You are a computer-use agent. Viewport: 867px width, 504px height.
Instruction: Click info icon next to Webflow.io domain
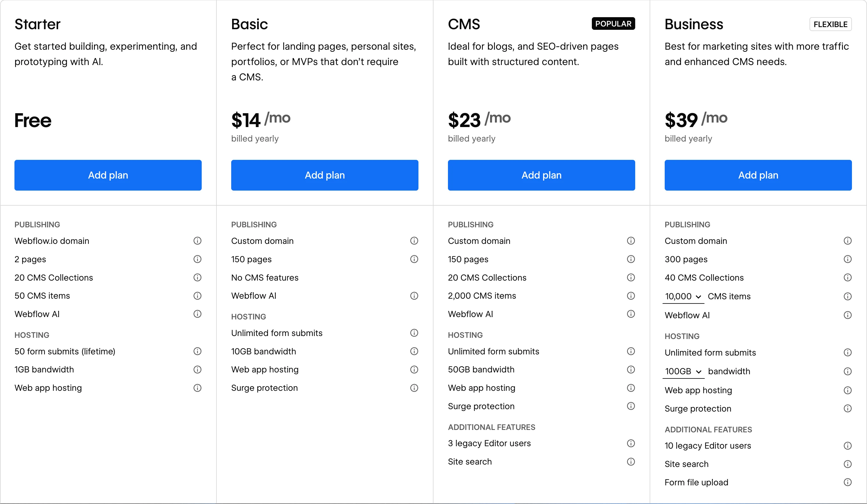click(x=197, y=241)
